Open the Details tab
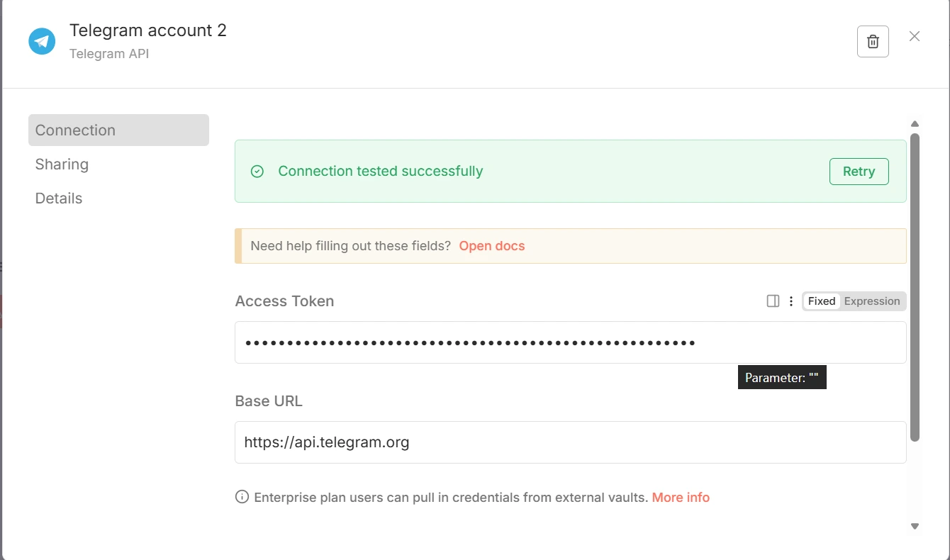Screen dimensions: 950x560 pyautogui.click(x=58, y=198)
